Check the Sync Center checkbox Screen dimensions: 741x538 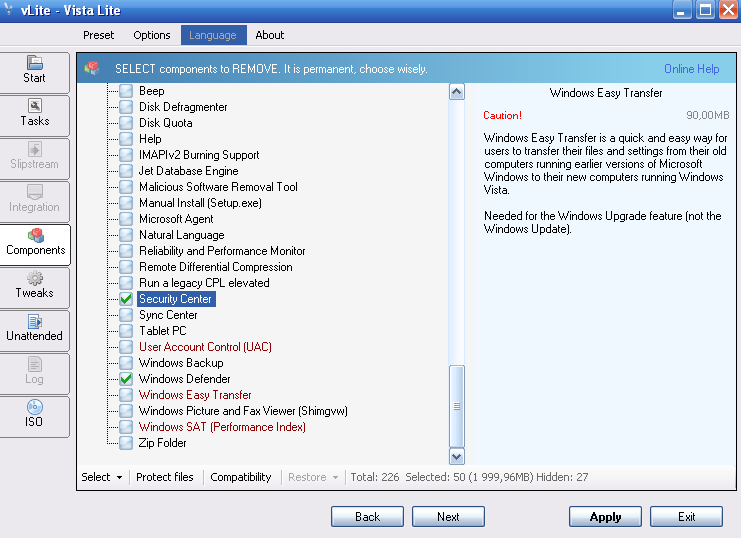[x=126, y=315]
